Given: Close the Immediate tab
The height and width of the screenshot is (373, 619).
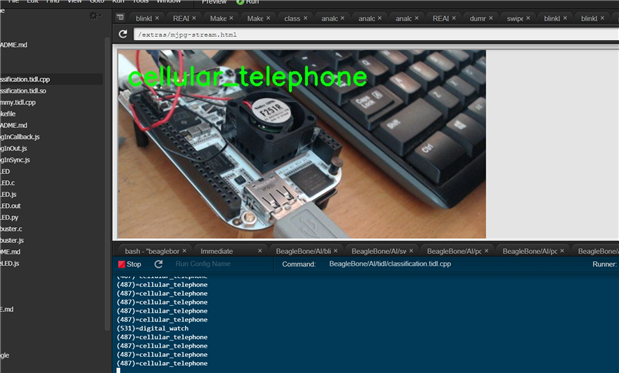Looking at the screenshot, I should [260, 251].
